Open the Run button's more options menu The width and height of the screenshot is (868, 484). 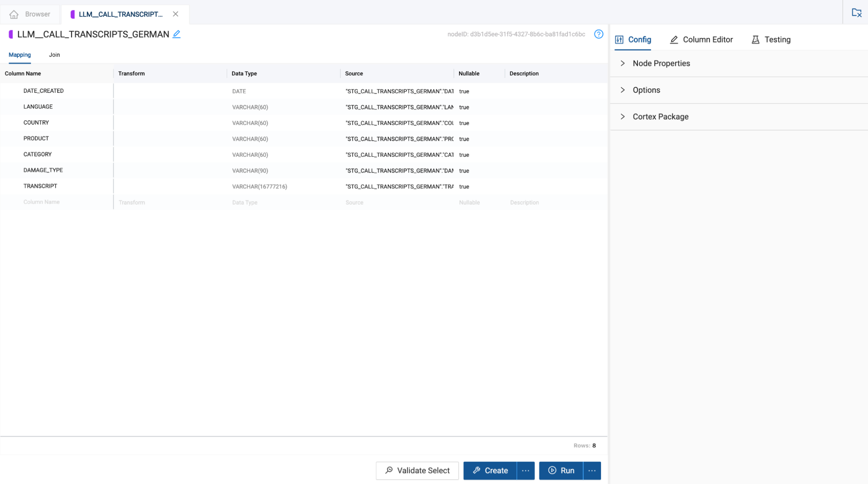pos(592,471)
